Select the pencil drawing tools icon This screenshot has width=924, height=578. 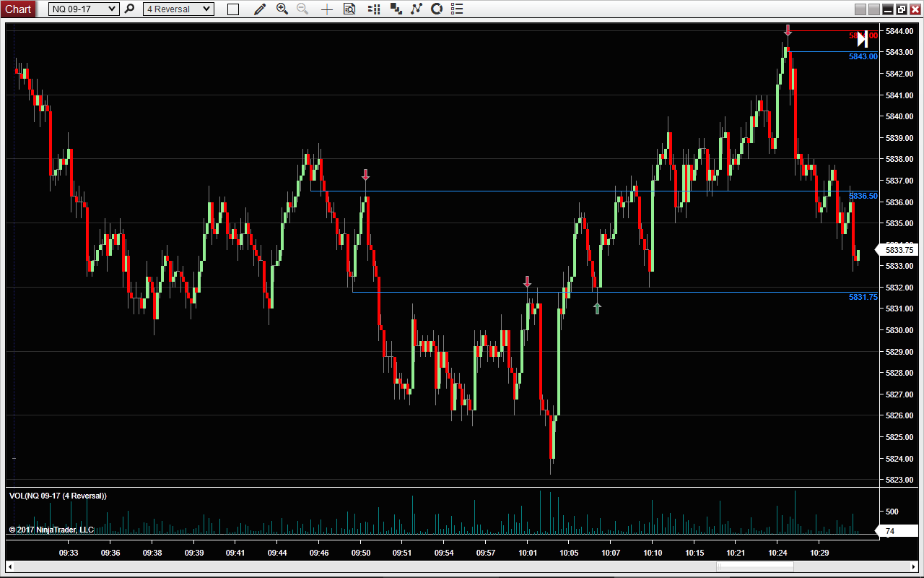coord(259,9)
